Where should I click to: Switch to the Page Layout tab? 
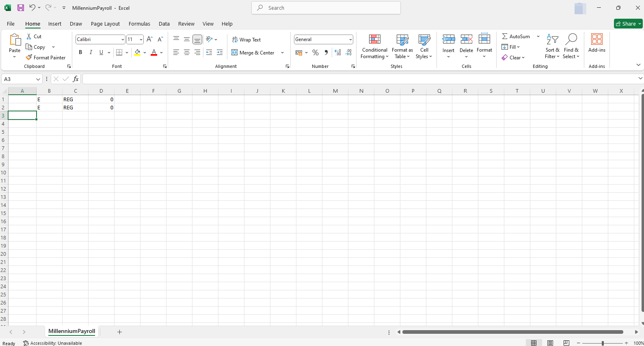[105, 24]
